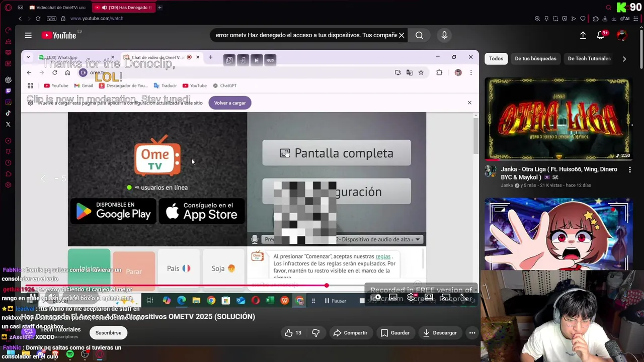Click the Opera GX icon on the taskbar

(100, 354)
